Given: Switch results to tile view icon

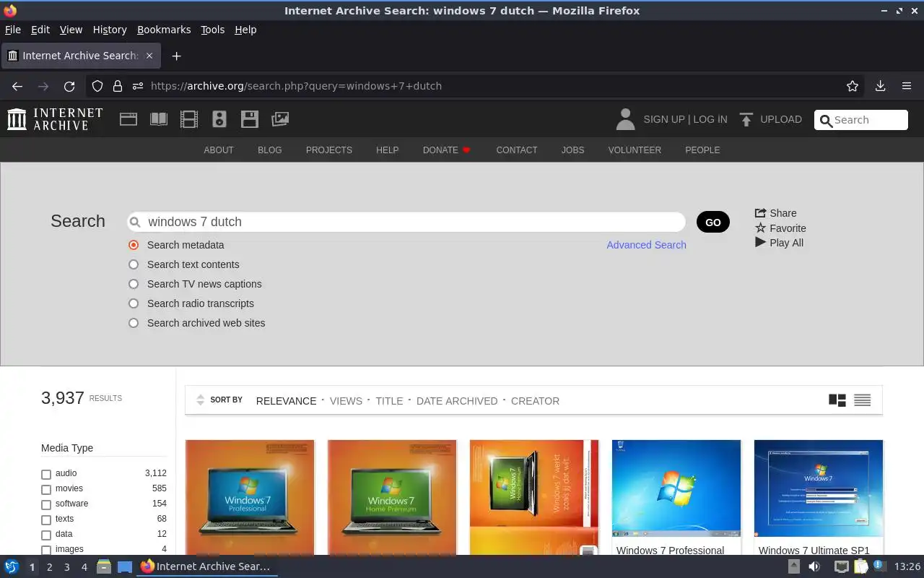Looking at the screenshot, I should 837,400.
